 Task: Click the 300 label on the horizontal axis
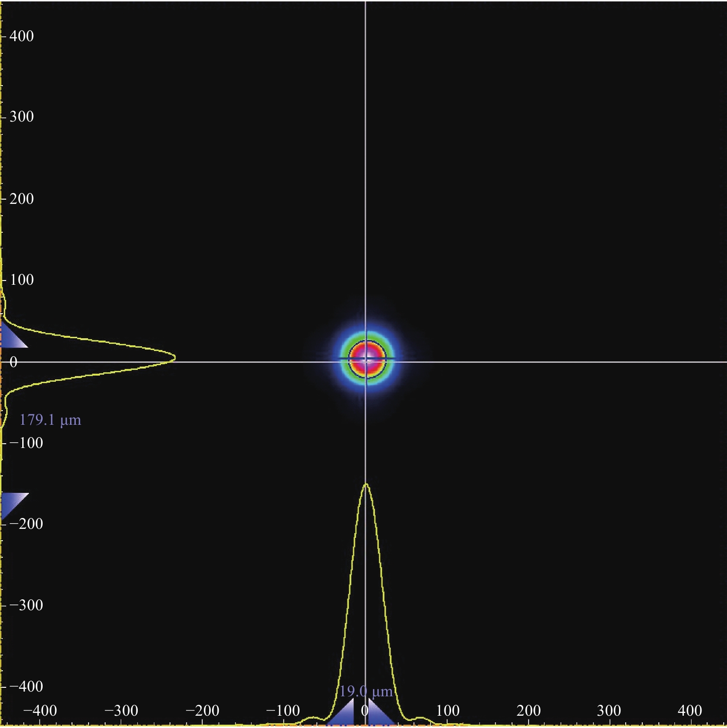point(609,710)
